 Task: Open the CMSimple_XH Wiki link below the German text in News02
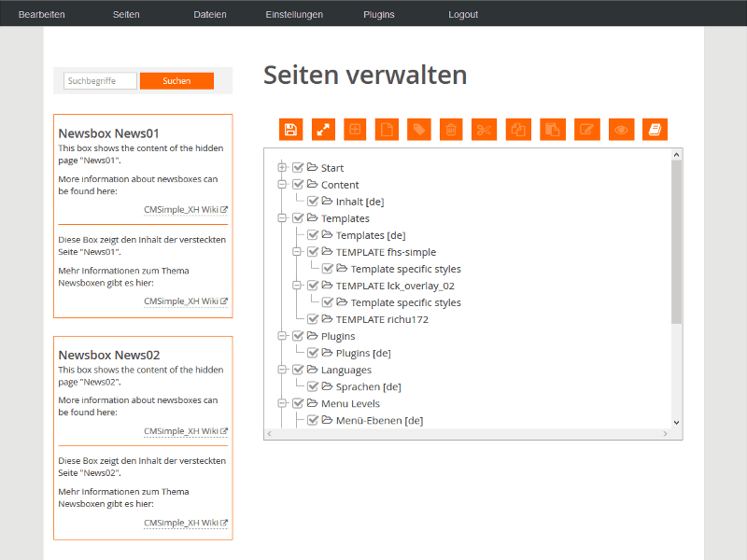[186, 523]
